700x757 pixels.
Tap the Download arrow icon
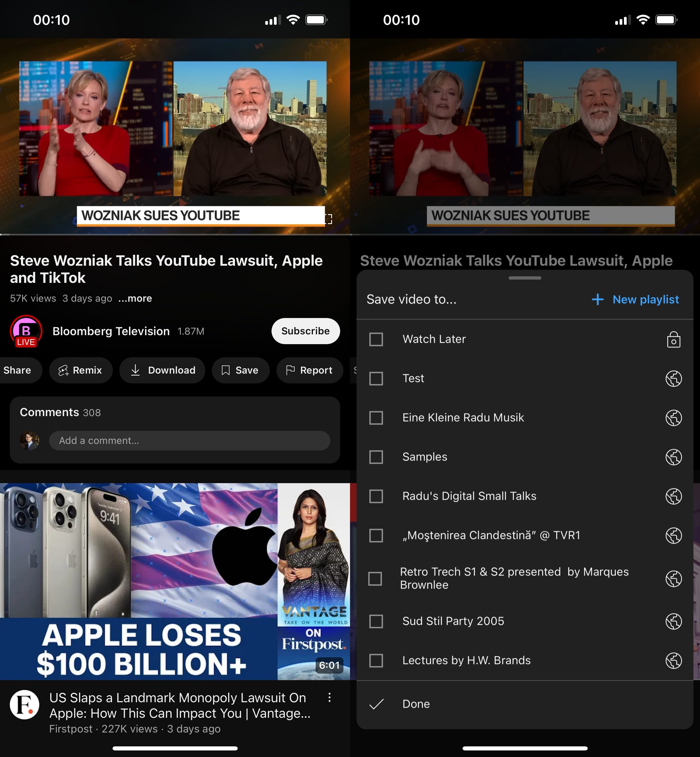[135, 370]
